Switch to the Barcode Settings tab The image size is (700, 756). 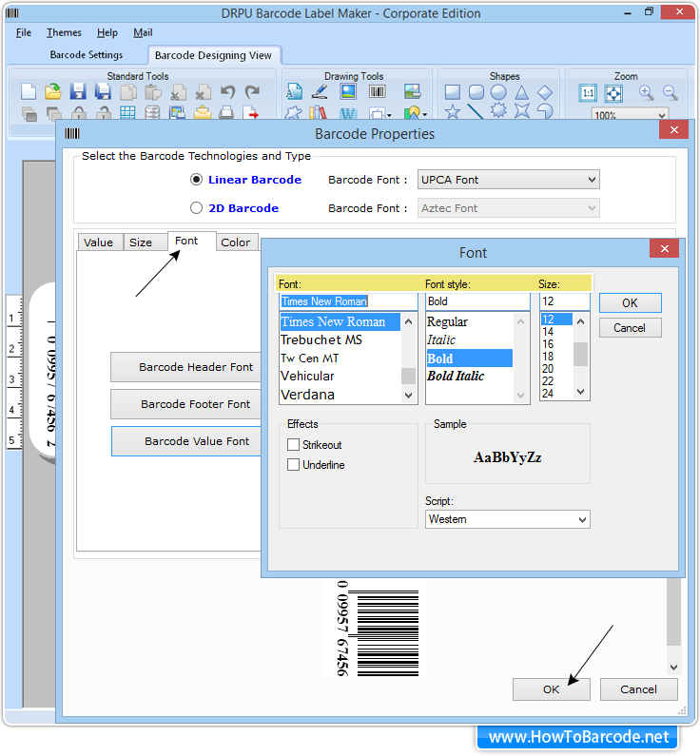tap(87, 54)
